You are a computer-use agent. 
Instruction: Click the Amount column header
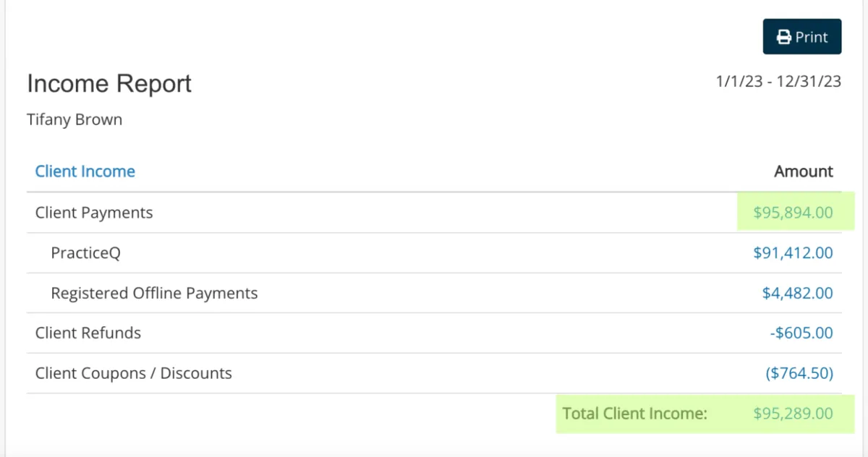[x=804, y=171]
